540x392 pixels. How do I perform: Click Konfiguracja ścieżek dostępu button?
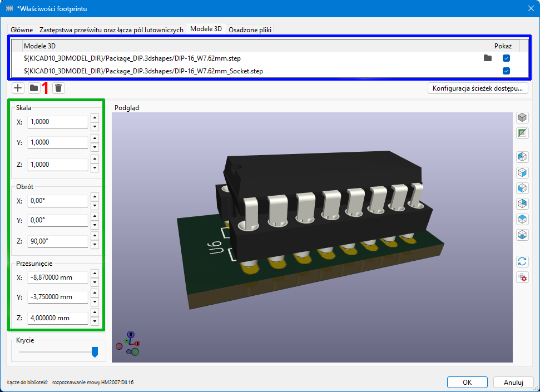[x=478, y=88]
